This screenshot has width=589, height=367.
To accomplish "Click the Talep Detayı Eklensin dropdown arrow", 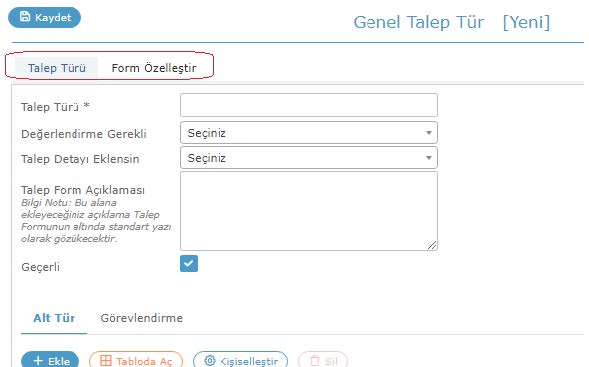I will tap(429, 158).
